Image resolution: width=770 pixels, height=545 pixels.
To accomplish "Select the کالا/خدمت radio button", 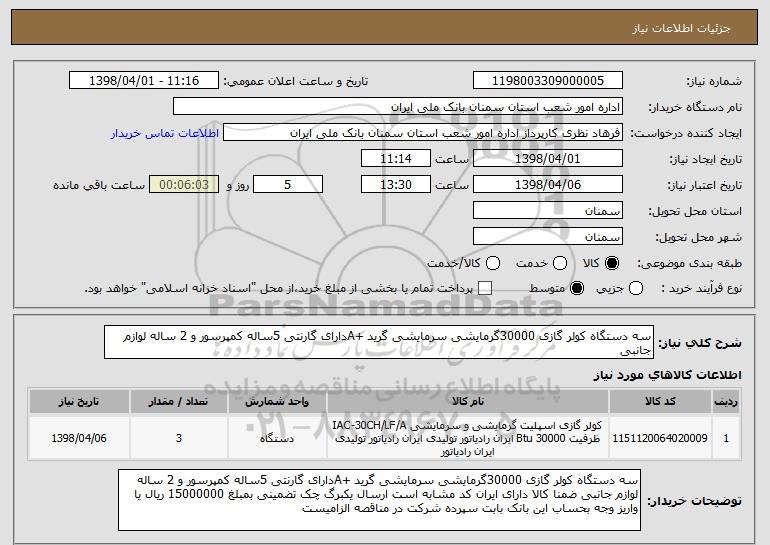I will (x=493, y=263).
